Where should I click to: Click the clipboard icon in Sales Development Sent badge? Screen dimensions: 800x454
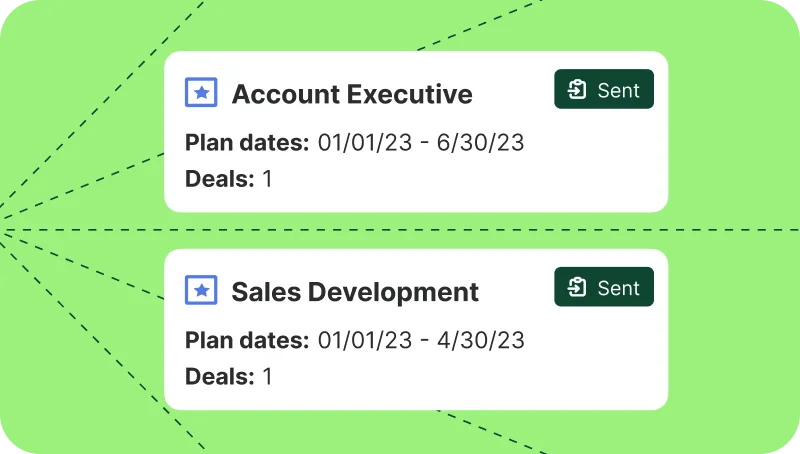click(x=577, y=287)
